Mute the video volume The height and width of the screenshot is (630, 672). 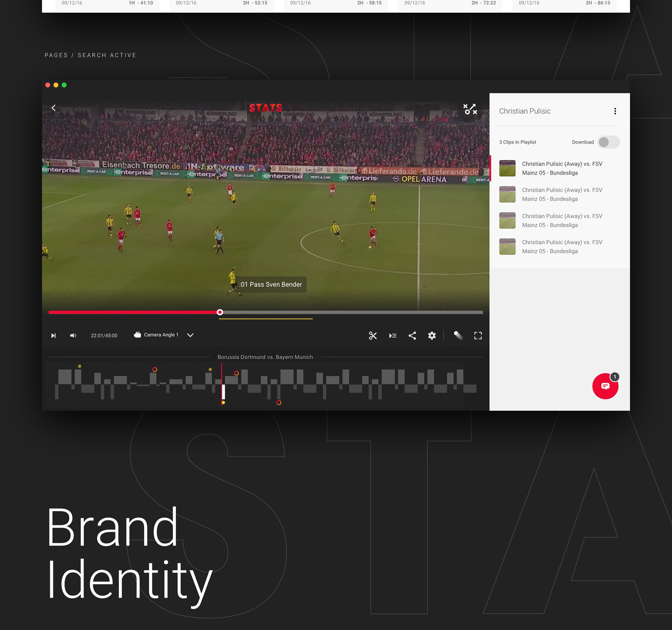[x=73, y=336]
